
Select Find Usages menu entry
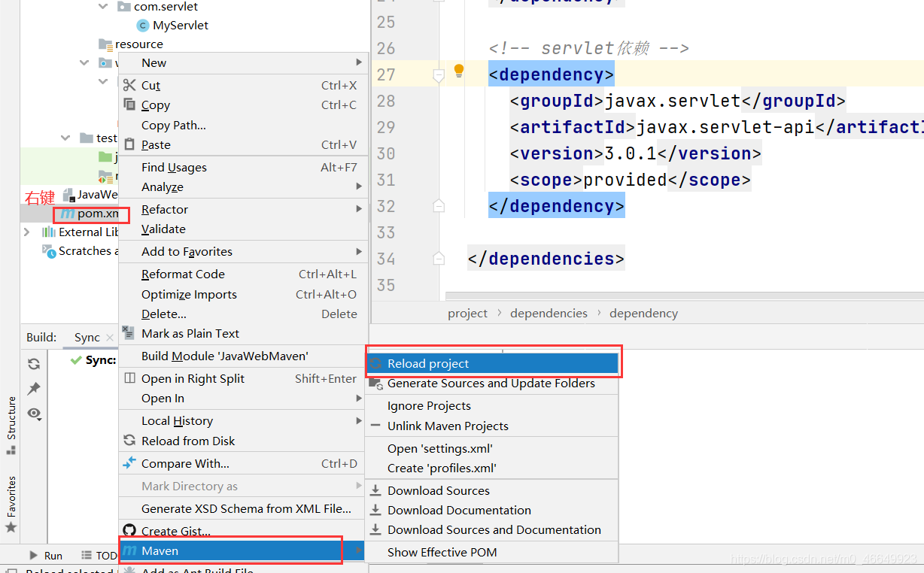click(244, 167)
